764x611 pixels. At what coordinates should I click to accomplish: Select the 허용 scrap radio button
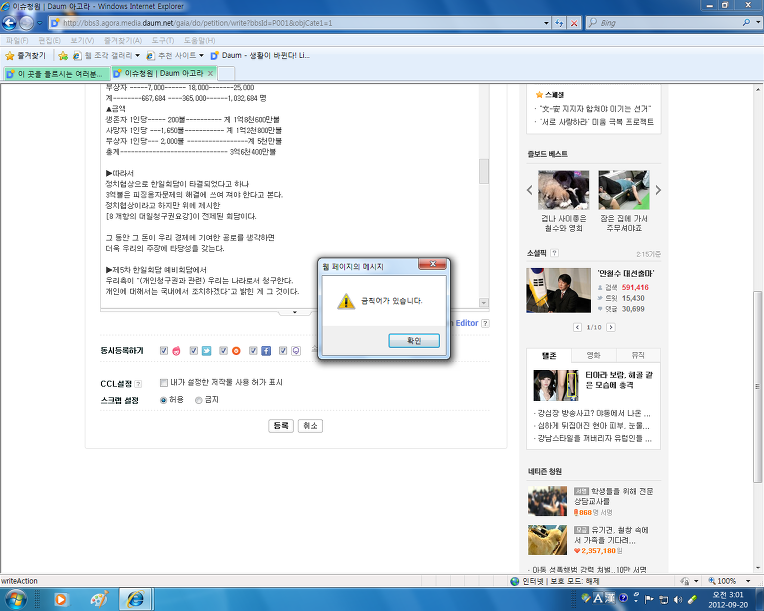tap(163, 400)
